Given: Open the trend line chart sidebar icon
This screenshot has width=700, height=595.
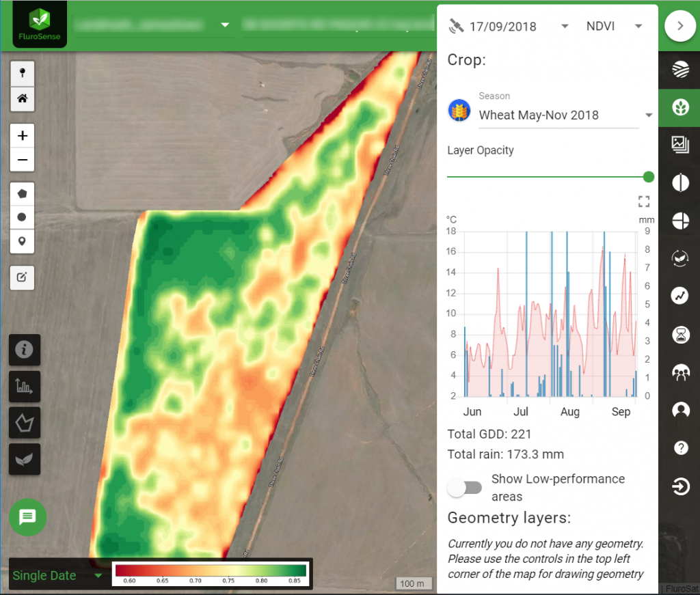Looking at the screenshot, I should [680, 295].
